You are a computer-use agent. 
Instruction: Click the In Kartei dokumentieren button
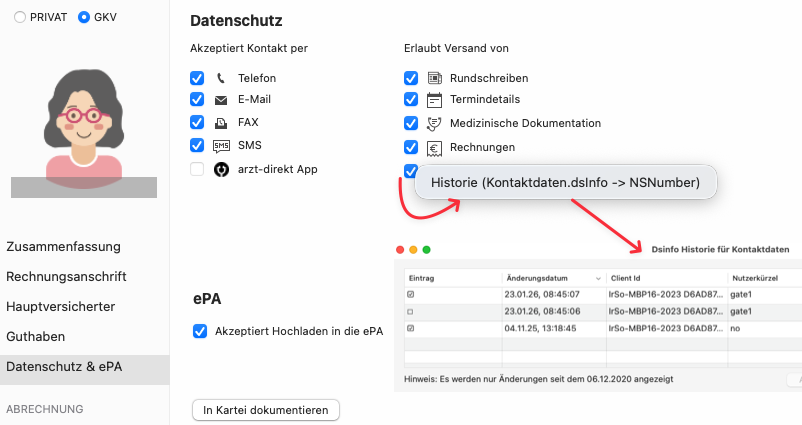(x=266, y=410)
